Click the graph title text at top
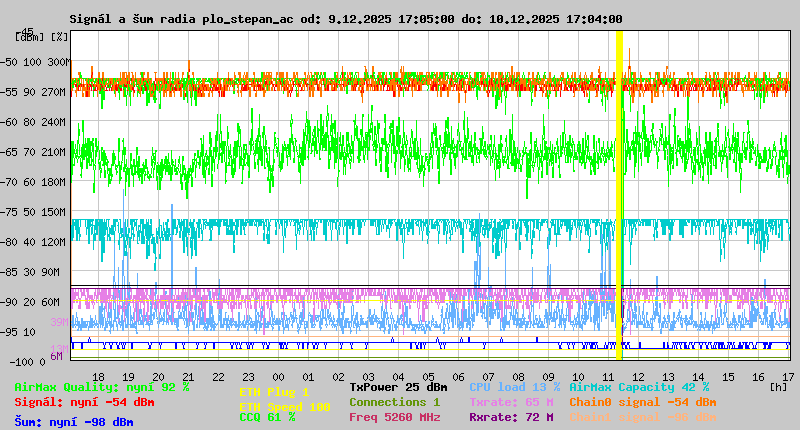This screenshot has width=800, height=430. (x=346, y=19)
